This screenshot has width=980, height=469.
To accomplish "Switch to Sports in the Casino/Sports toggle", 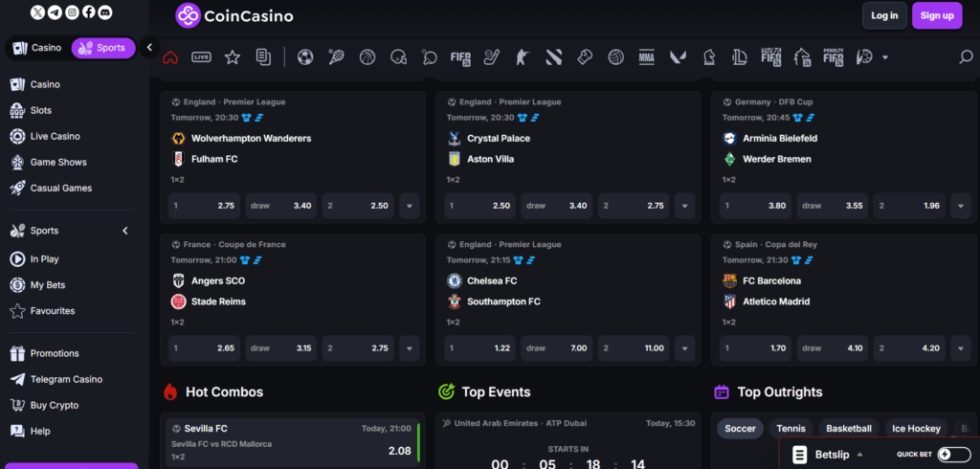I will pyautogui.click(x=103, y=48).
